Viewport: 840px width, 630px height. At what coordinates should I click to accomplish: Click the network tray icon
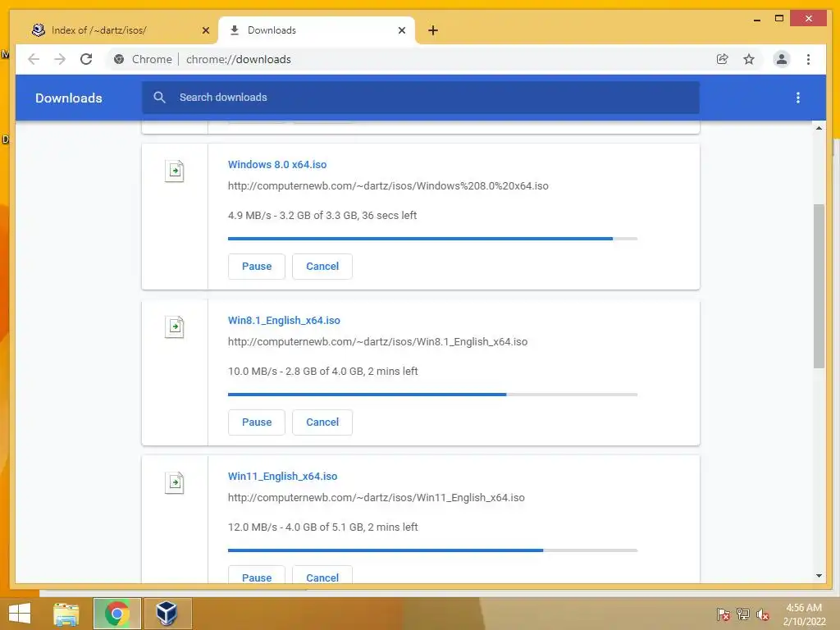(x=743, y=614)
